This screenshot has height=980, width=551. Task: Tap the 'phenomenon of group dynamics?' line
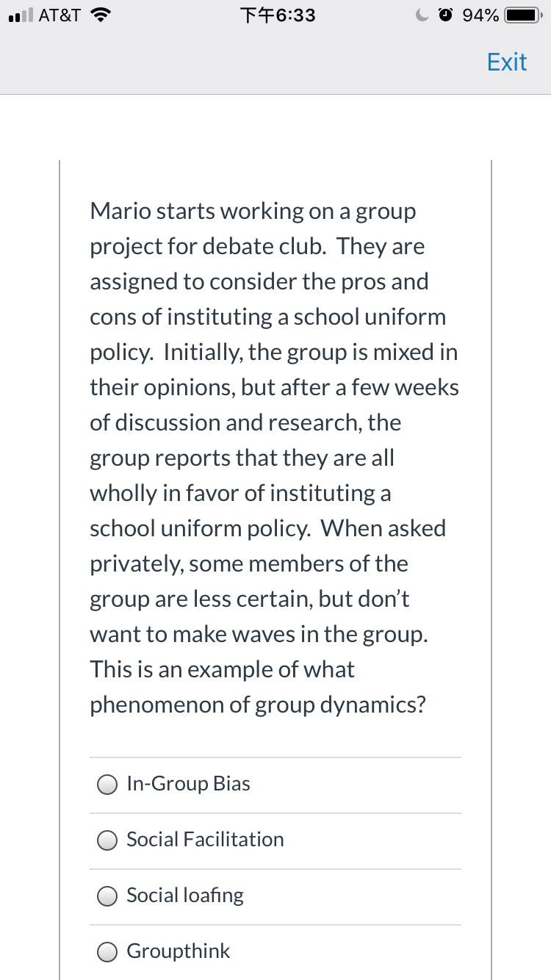[258, 705]
